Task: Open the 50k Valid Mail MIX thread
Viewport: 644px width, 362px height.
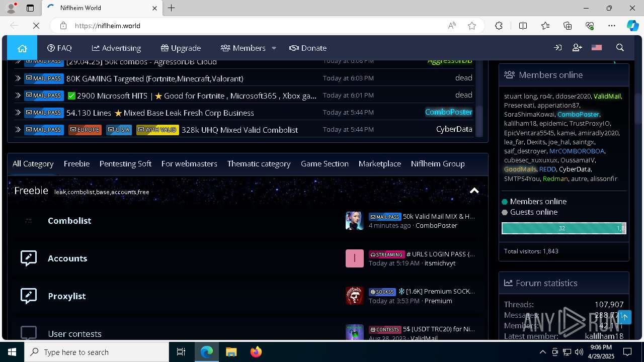Action: coord(439,216)
